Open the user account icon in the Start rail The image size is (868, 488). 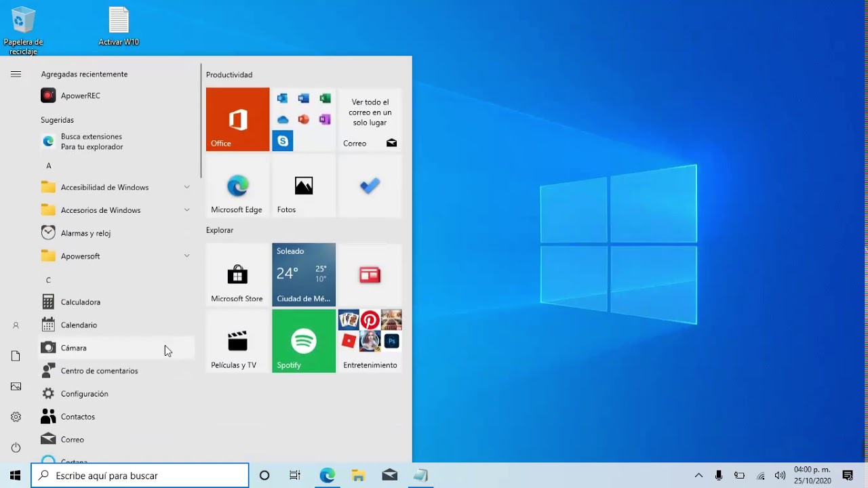tap(16, 325)
